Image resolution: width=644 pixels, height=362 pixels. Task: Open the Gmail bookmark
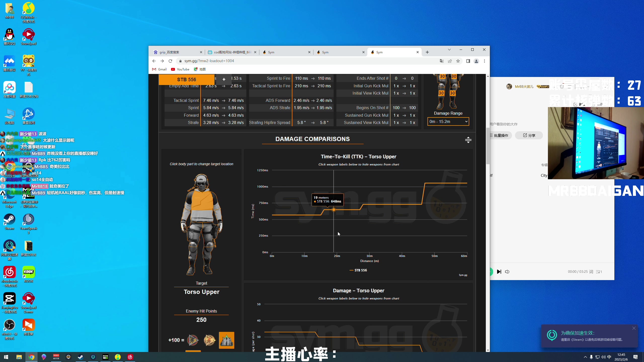click(159, 69)
